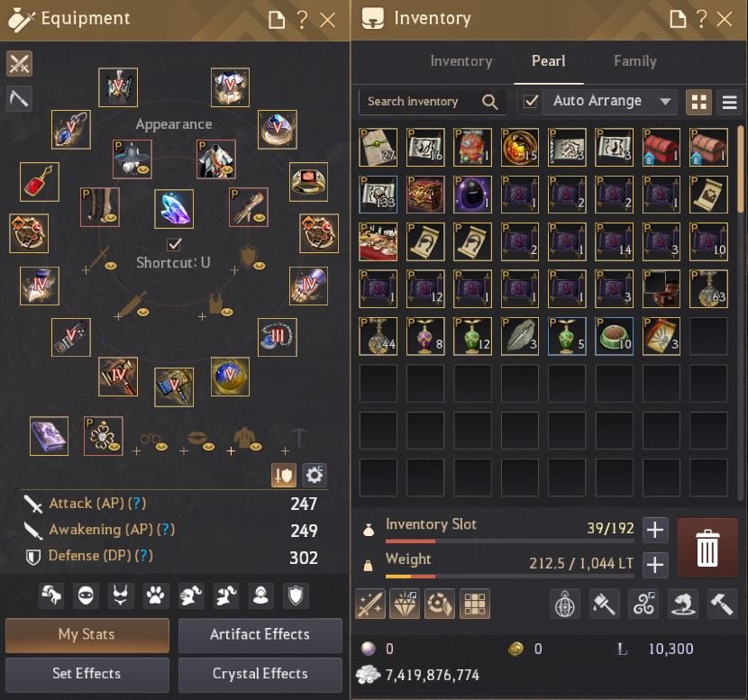Toggle the sword and shield display button

(284, 475)
